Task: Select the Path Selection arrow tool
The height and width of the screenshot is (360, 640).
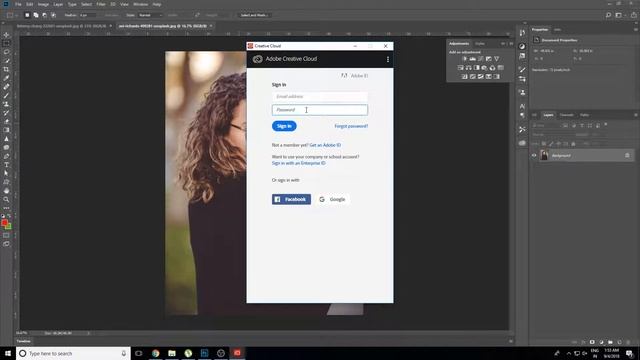Action: [6, 173]
